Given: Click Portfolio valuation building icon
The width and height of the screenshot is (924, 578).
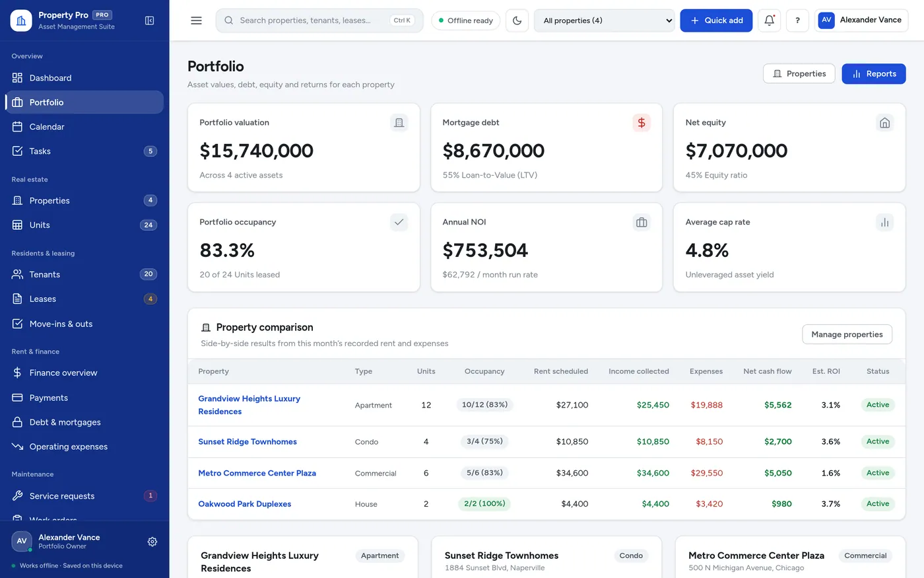Looking at the screenshot, I should click(x=399, y=123).
